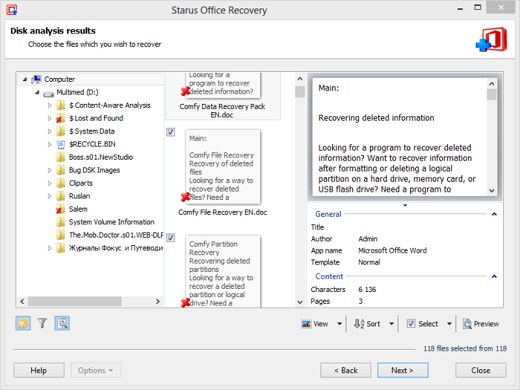Open the Select dropdown arrow
Viewport: 520px width, 390px height.
coord(449,324)
